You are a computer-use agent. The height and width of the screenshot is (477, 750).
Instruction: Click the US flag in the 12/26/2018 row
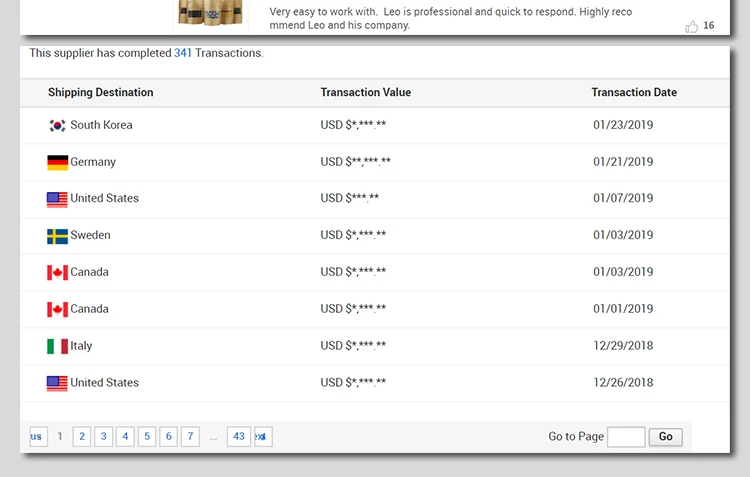(57, 383)
